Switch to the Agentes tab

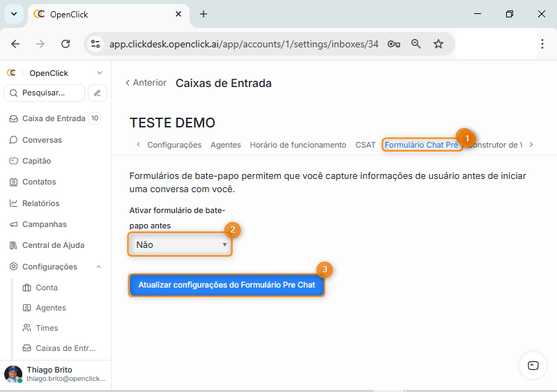[x=225, y=145]
